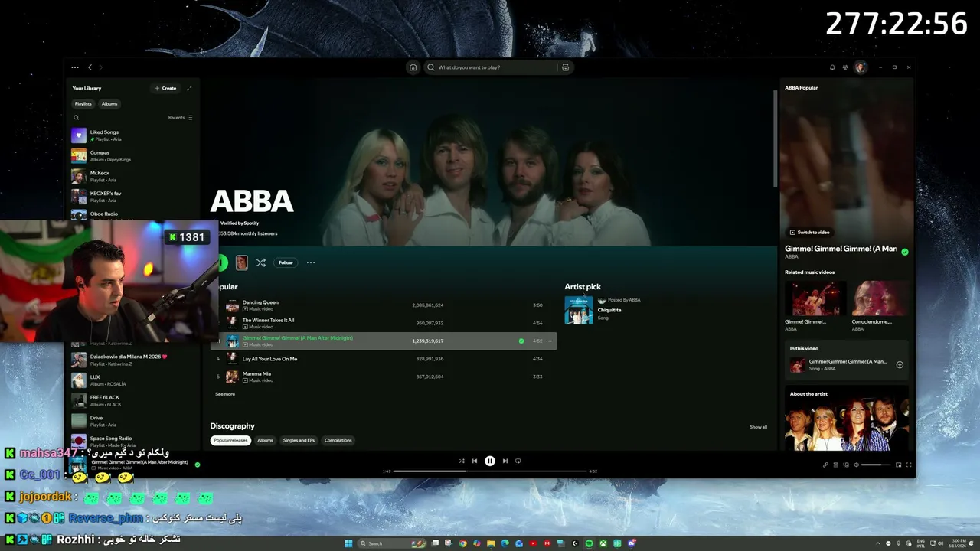Viewport: 980px width, 551px height.
Task: Open Spotify from the Windows taskbar
Action: [x=589, y=543]
